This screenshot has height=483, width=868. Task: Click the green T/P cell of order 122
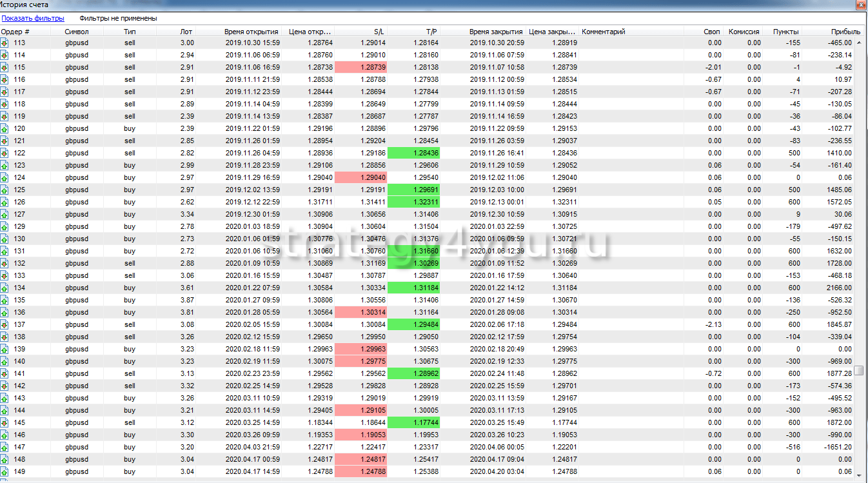pyautogui.click(x=413, y=153)
